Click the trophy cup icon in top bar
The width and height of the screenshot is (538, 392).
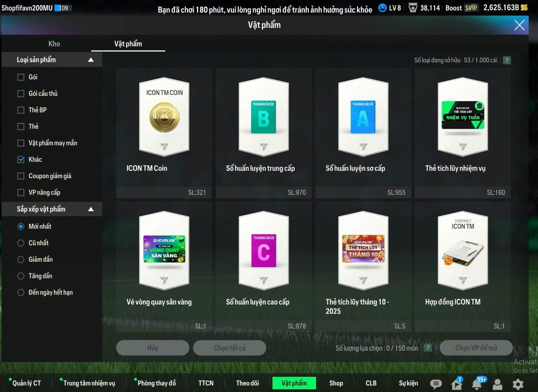(413, 8)
